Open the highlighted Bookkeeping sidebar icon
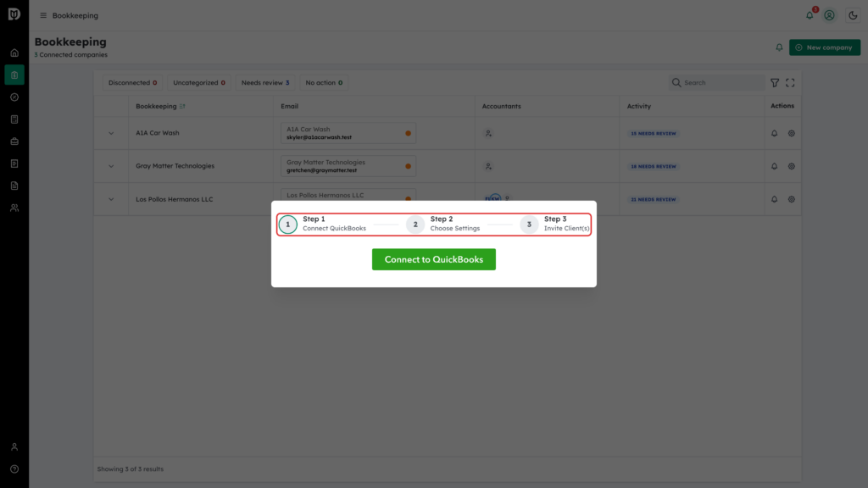This screenshot has width=868, height=488. (x=14, y=75)
